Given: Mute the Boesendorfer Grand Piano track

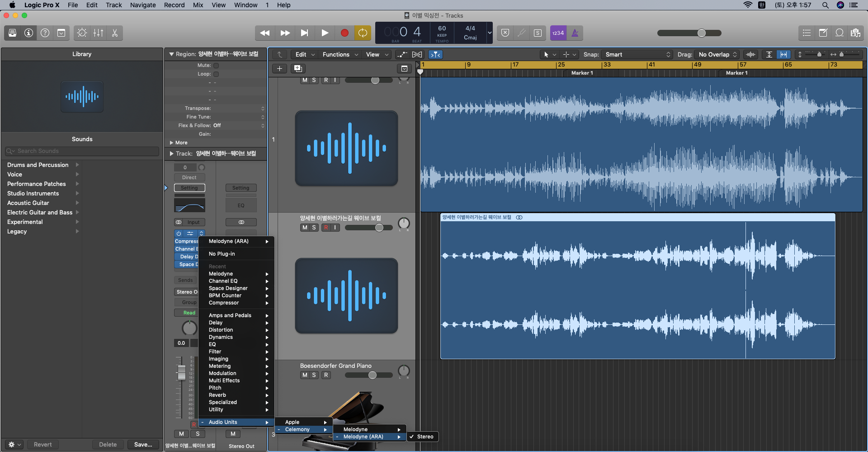Looking at the screenshot, I should [x=305, y=375].
